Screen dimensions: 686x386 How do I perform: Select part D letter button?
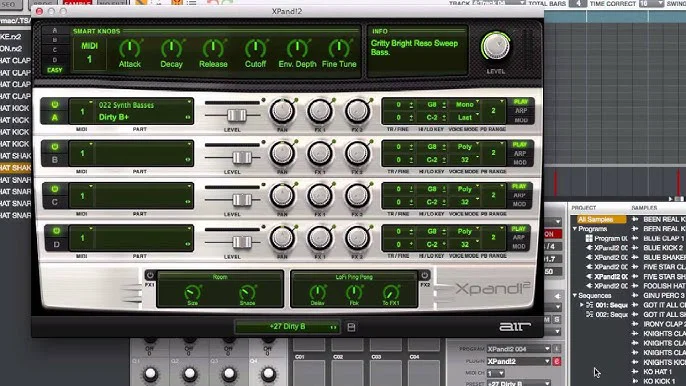tap(56, 244)
